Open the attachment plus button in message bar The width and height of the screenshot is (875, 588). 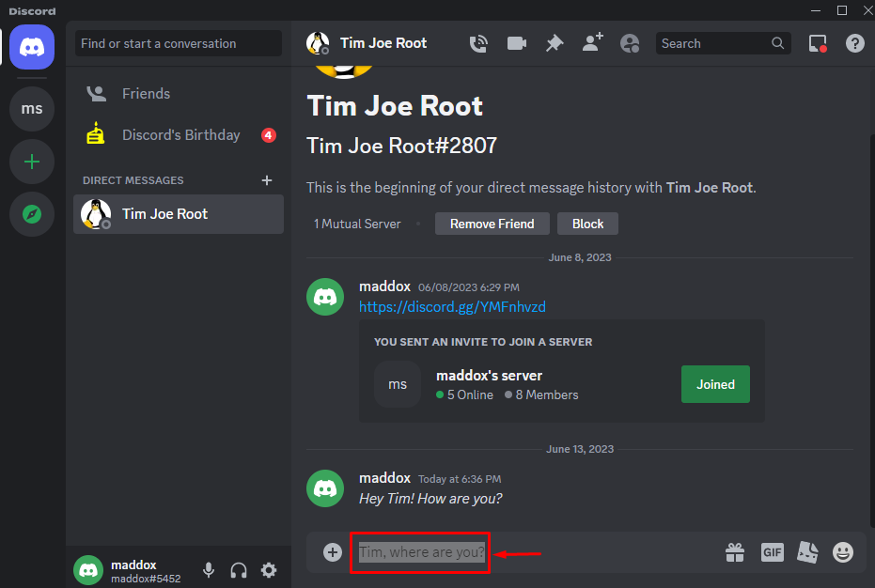click(x=333, y=552)
